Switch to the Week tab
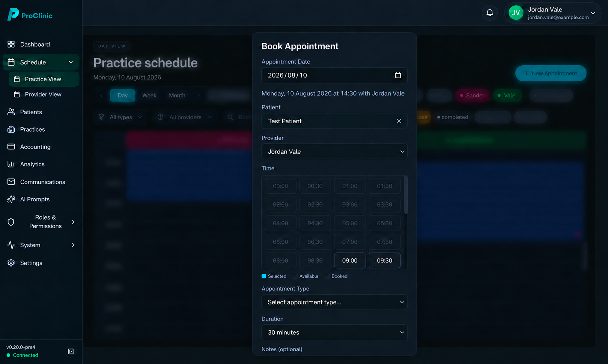 tap(149, 95)
